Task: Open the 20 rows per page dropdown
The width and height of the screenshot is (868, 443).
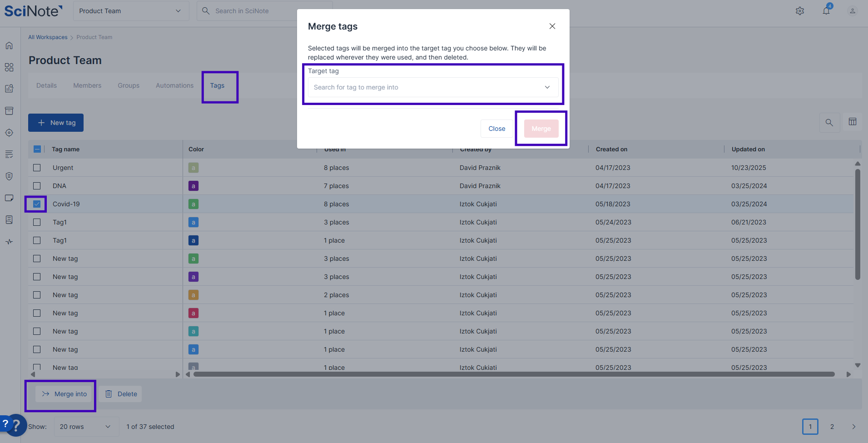Action: pyautogui.click(x=86, y=427)
